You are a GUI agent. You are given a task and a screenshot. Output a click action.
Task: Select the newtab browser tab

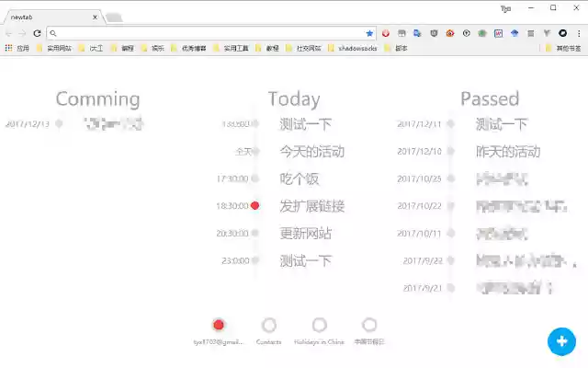[x=52, y=17]
